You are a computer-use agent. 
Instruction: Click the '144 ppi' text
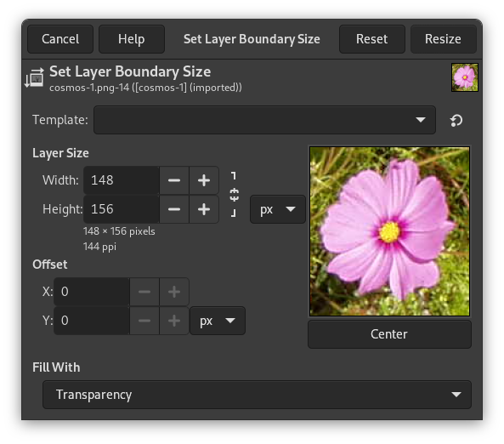[x=99, y=247]
